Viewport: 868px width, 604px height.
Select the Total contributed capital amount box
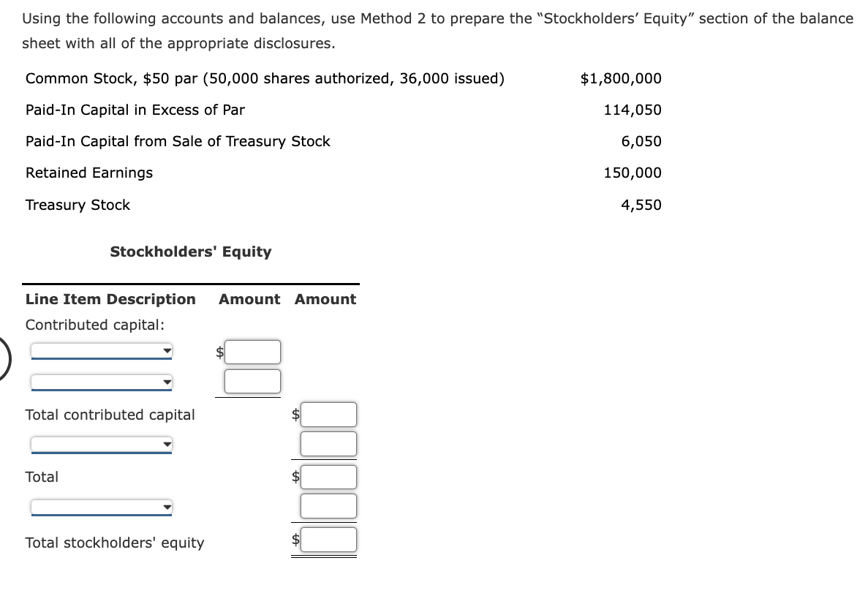point(328,415)
